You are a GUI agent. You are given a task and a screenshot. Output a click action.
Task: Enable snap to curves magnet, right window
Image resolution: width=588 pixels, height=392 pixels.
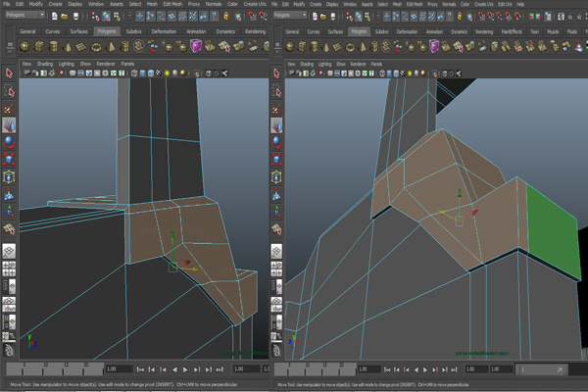(x=491, y=16)
